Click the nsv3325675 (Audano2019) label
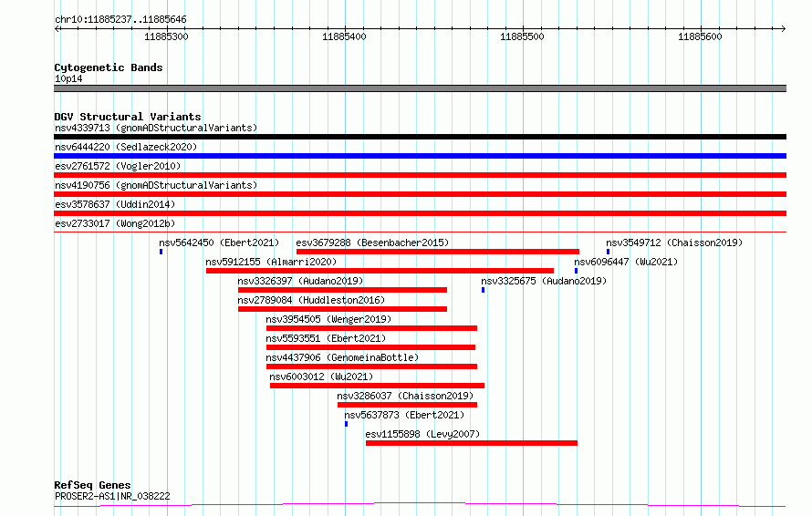The image size is (812, 516). pyautogui.click(x=544, y=281)
